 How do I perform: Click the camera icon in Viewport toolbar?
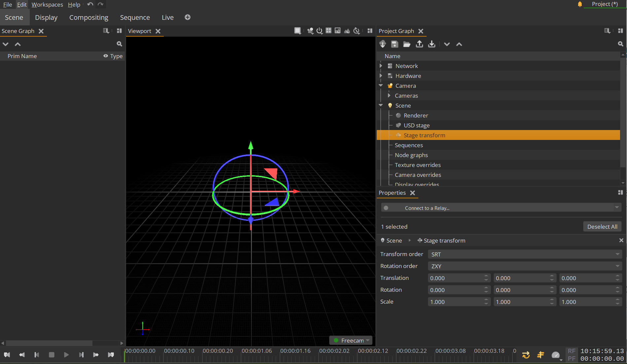point(310,31)
